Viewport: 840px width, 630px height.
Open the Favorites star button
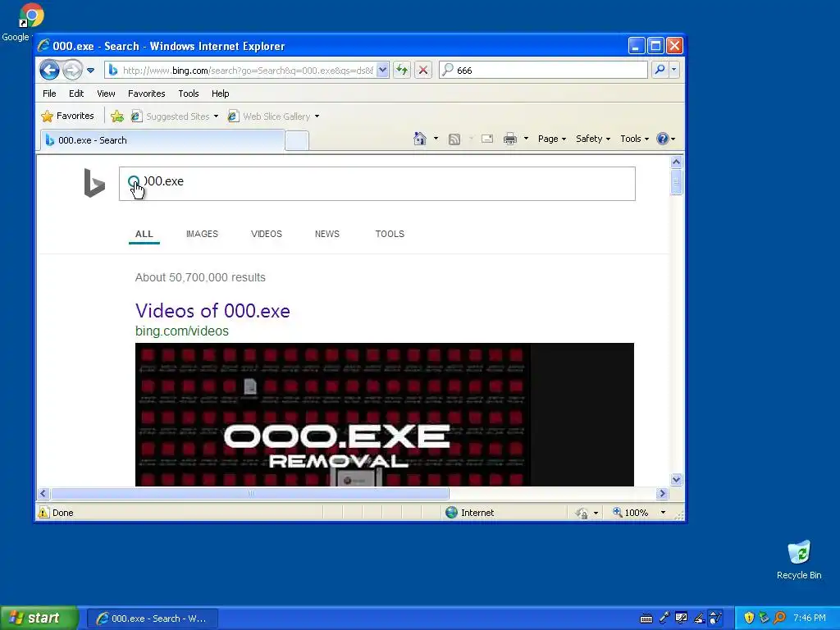tap(67, 116)
